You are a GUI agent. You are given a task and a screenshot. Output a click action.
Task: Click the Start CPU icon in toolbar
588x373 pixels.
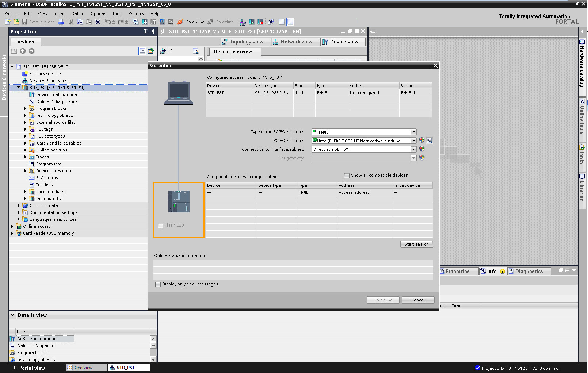(x=252, y=22)
